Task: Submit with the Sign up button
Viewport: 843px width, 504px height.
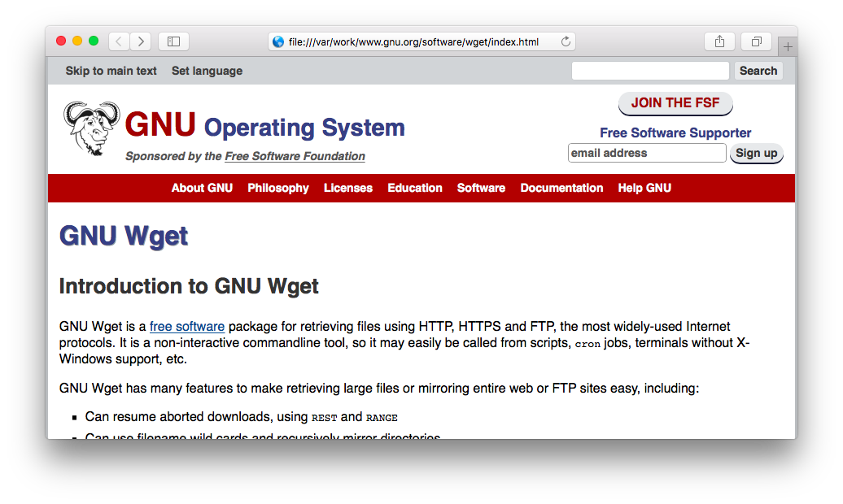Action: pyautogui.click(x=756, y=153)
